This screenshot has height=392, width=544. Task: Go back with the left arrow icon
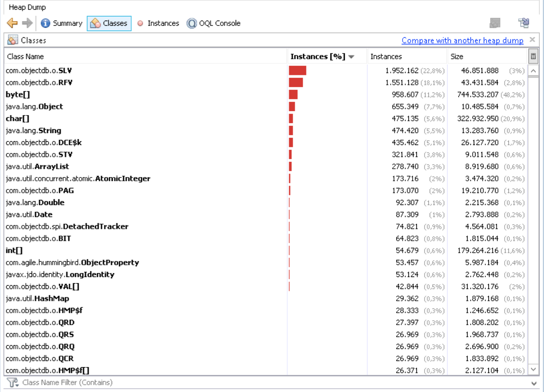(12, 23)
